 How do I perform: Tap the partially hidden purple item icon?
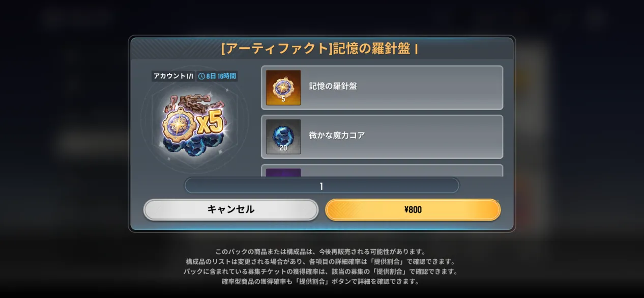tap(283, 172)
